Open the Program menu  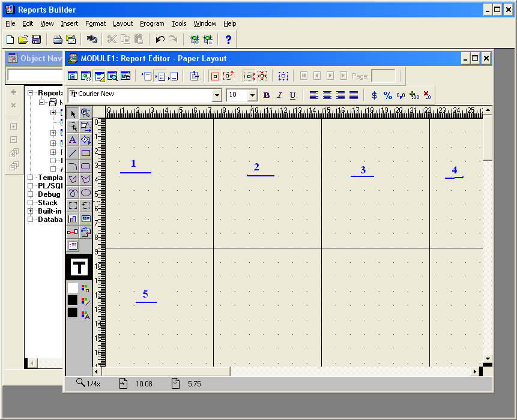(152, 23)
